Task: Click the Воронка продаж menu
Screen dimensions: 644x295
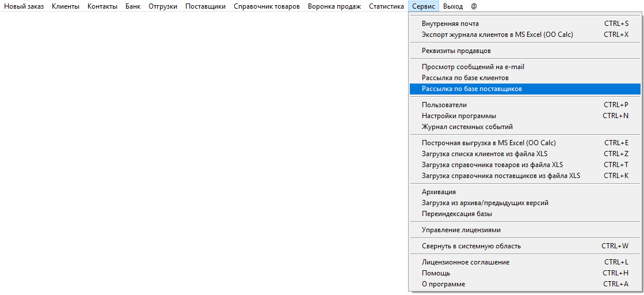Action: pyautogui.click(x=334, y=6)
